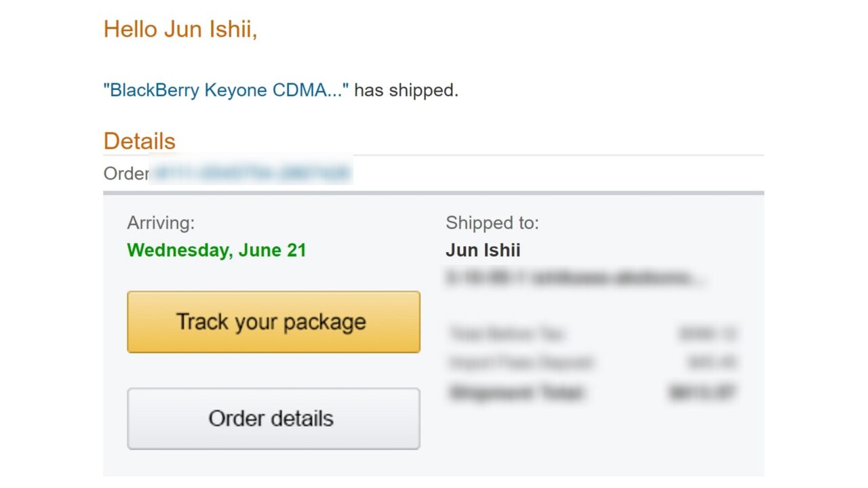Select the bold Jun Ishii recipient name
868x488 pixels.
pos(483,250)
